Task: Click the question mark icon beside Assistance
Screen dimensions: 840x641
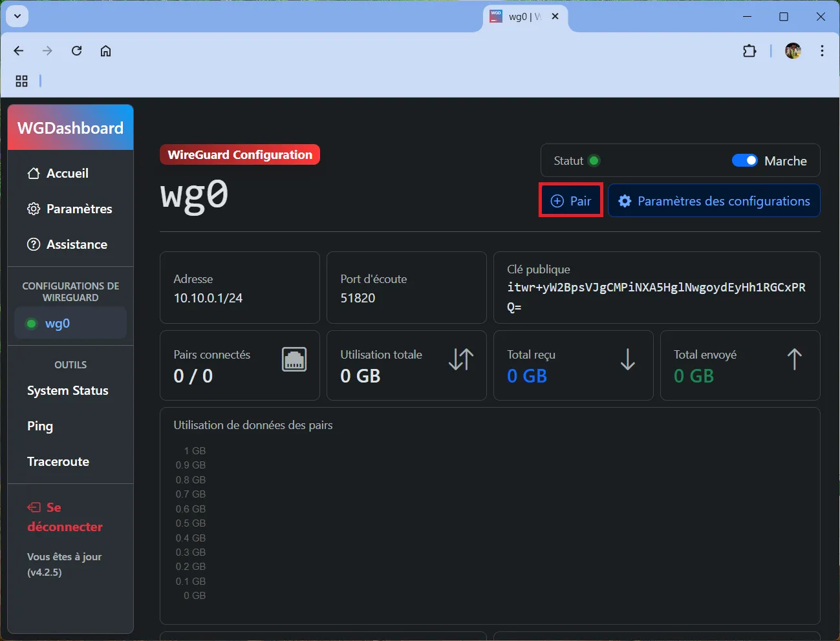Action: [34, 244]
